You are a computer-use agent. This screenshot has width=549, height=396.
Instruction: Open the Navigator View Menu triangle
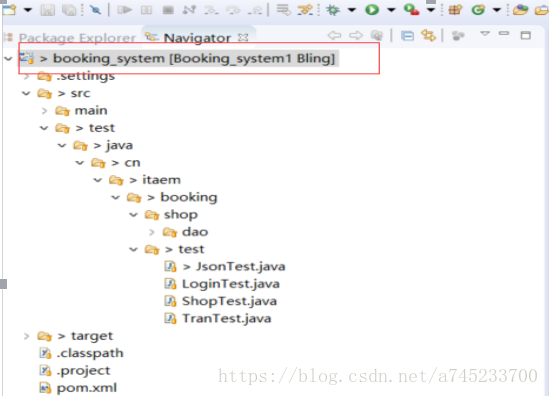pos(485,34)
